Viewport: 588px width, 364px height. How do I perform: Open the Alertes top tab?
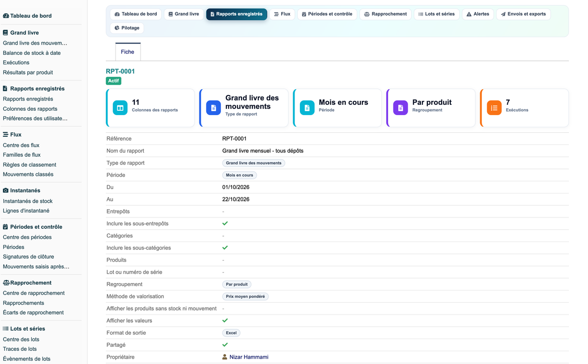(478, 14)
